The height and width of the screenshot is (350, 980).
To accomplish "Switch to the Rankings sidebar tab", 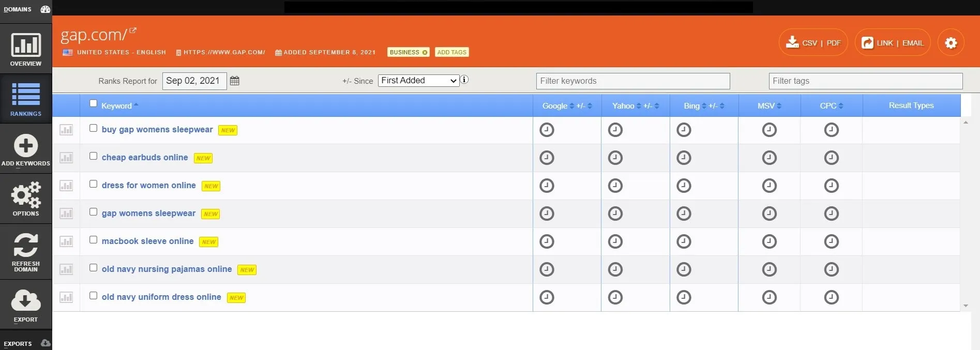I will coord(26,98).
